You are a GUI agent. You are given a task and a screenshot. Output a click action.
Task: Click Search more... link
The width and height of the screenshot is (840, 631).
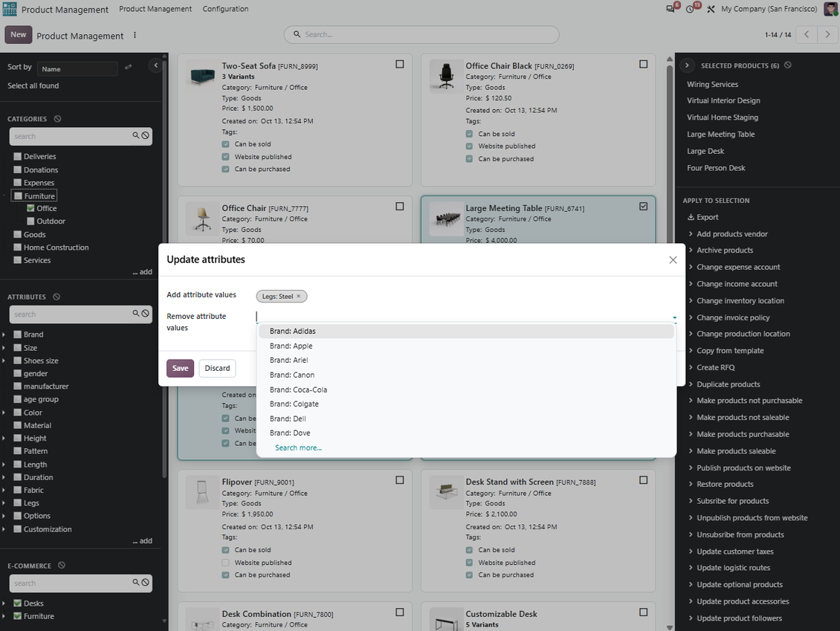(x=298, y=448)
